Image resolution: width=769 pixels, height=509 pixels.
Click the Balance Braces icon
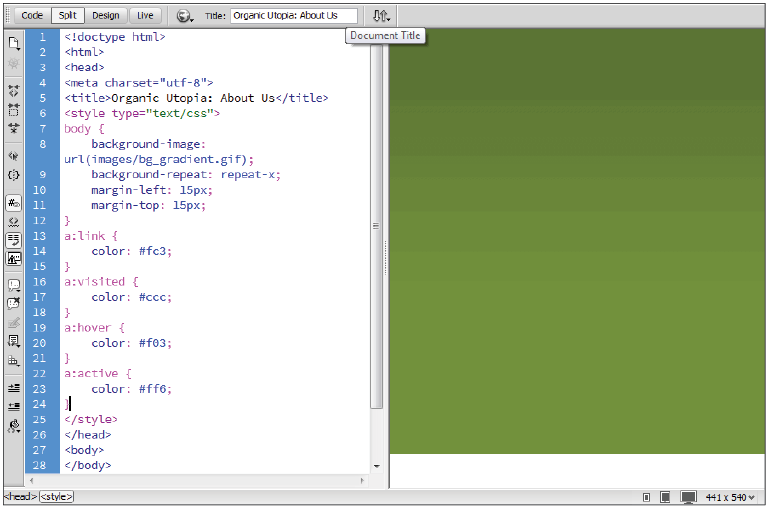pos(14,174)
